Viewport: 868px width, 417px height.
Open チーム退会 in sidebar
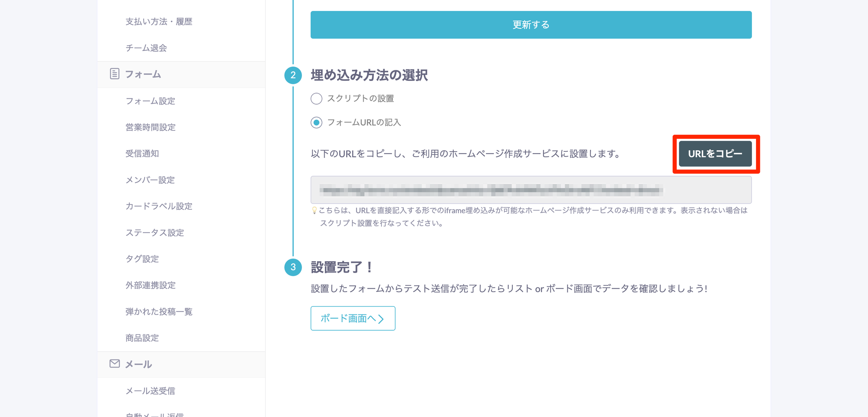tap(146, 48)
